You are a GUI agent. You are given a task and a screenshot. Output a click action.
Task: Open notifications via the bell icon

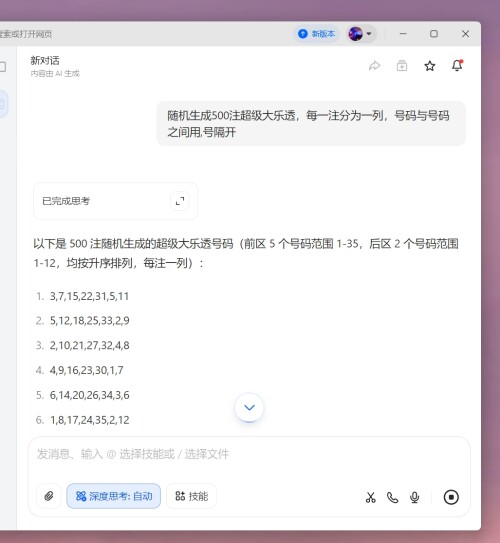coord(457,65)
